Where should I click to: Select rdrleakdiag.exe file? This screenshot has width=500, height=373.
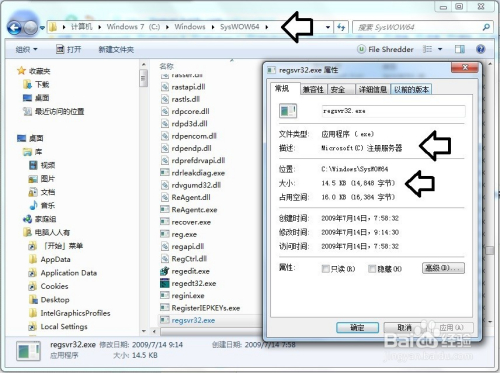[x=193, y=173]
